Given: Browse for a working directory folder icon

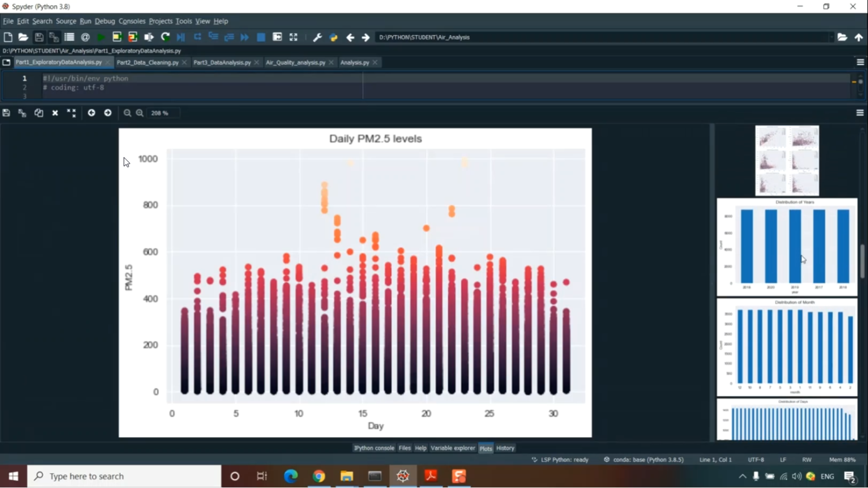Looking at the screenshot, I should (x=843, y=37).
